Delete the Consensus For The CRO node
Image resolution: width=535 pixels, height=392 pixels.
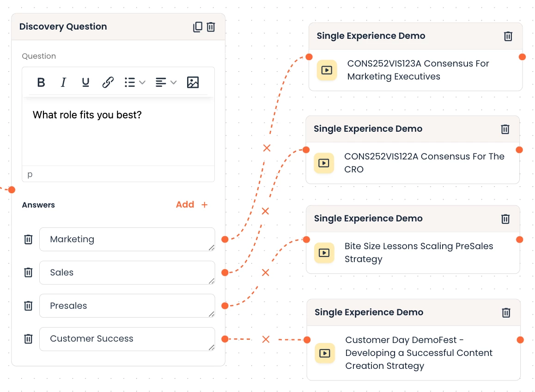(x=505, y=129)
